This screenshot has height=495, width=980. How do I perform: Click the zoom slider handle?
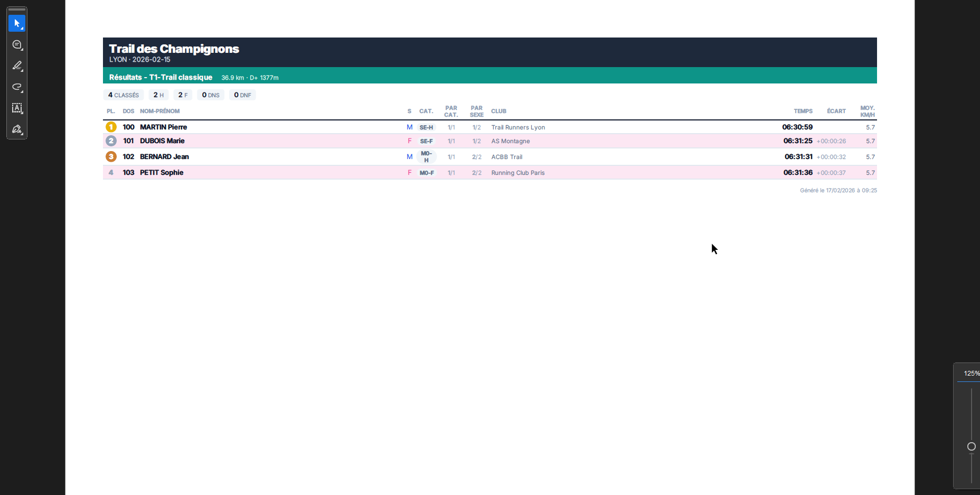[971, 447]
